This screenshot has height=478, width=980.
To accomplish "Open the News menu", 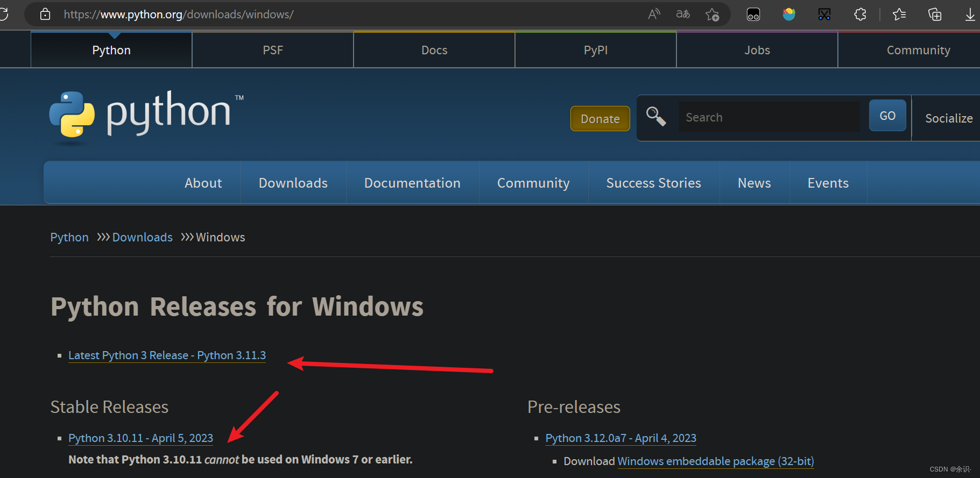I will click(x=755, y=183).
